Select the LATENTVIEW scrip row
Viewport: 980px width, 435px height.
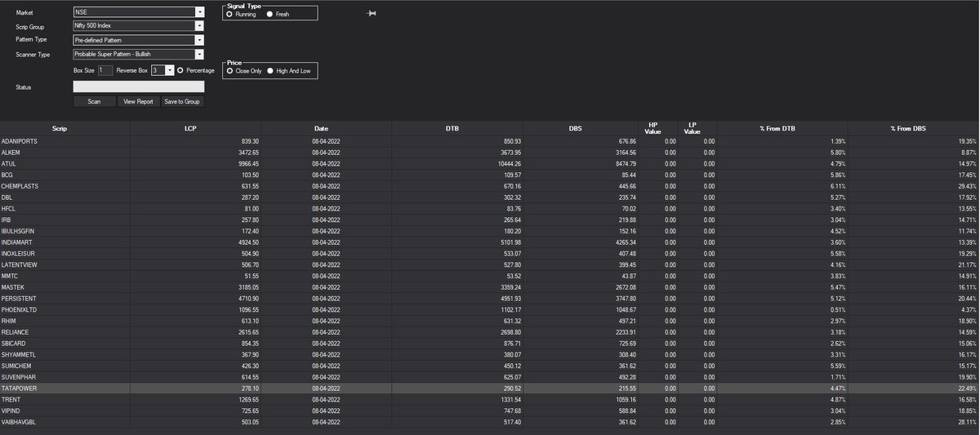click(x=490, y=264)
